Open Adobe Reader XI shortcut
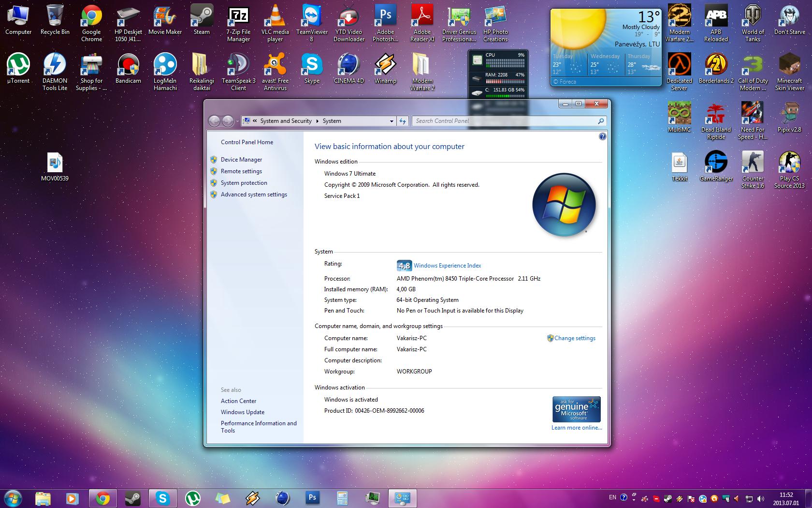Image resolution: width=812 pixels, height=508 pixels. click(x=422, y=23)
